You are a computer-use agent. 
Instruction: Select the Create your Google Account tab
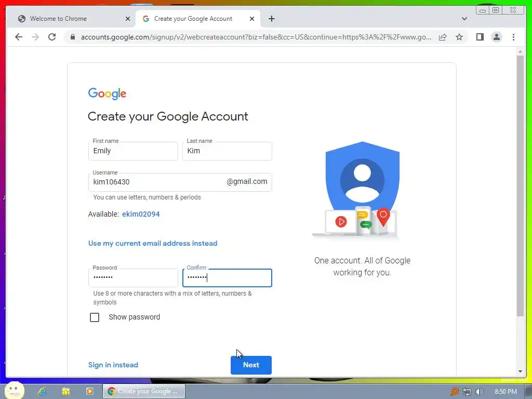[198, 19]
